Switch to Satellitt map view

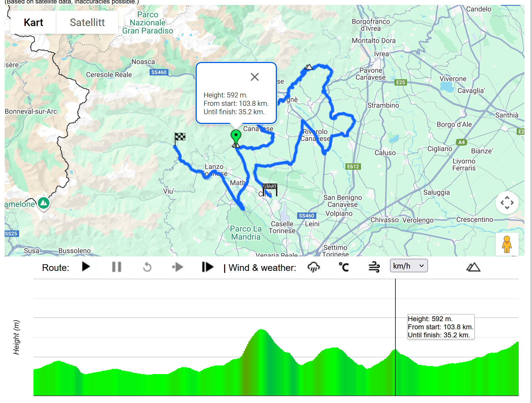click(87, 23)
